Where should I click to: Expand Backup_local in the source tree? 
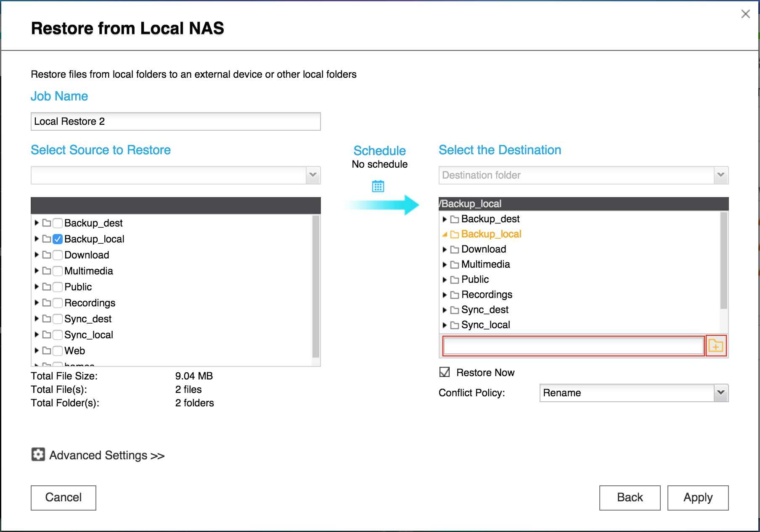[x=37, y=239]
